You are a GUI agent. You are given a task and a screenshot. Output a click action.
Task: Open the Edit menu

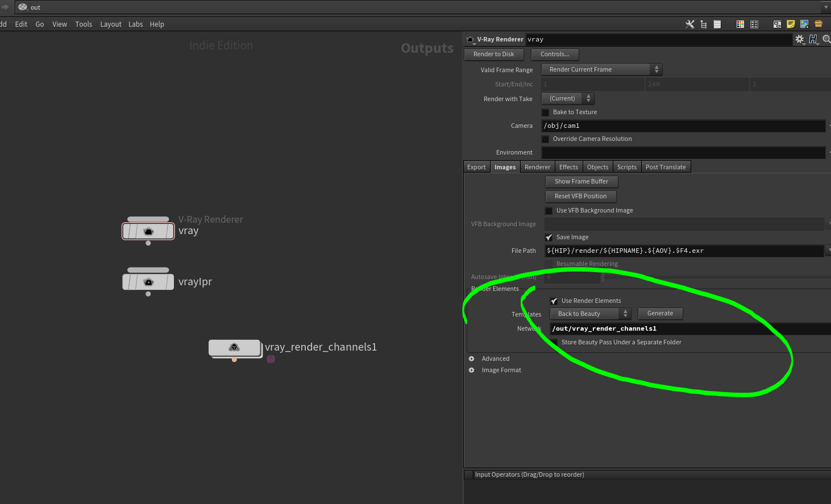(x=21, y=24)
